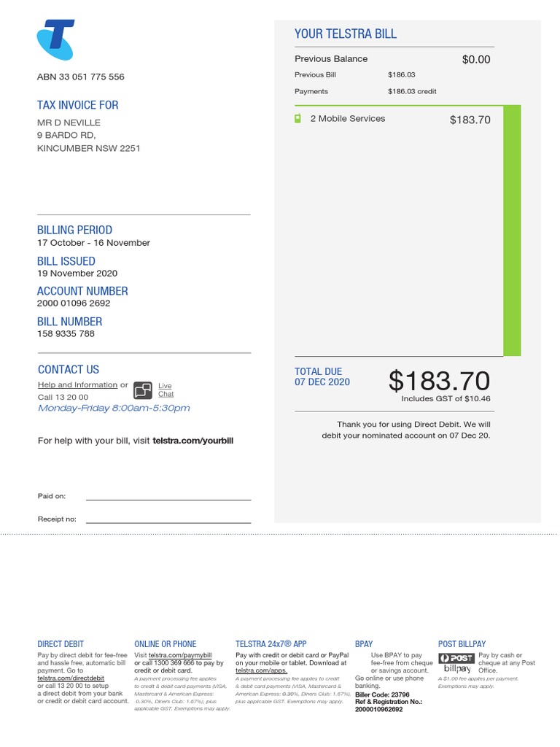Visit the telstra.com/yourbill link

(193, 441)
